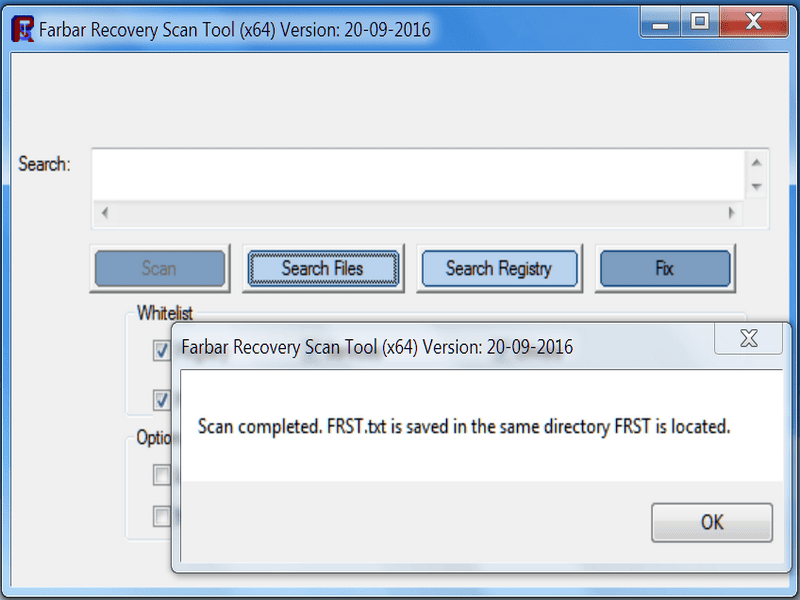800x600 pixels.
Task: Click the Fix button
Action: click(x=665, y=268)
